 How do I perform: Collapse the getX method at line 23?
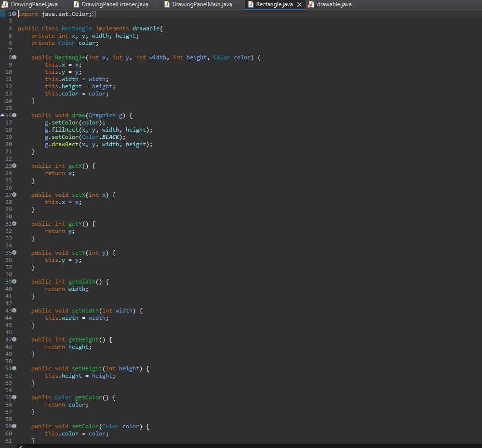(x=14, y=166)
